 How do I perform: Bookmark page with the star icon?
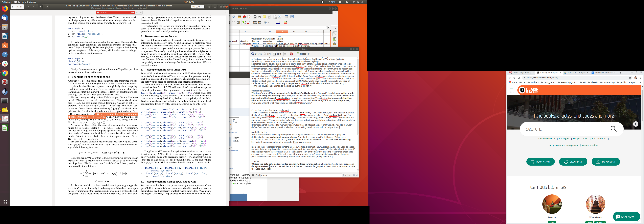[x=630, y=78]
